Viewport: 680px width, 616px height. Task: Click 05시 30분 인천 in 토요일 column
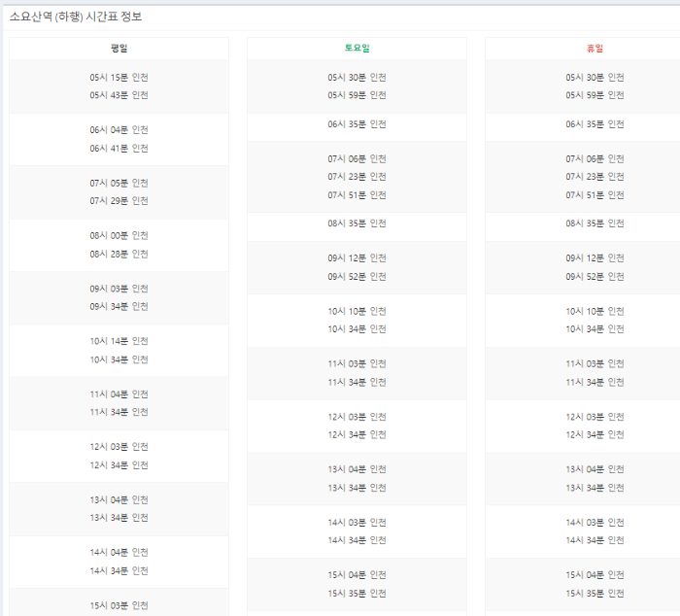point(357,77)
